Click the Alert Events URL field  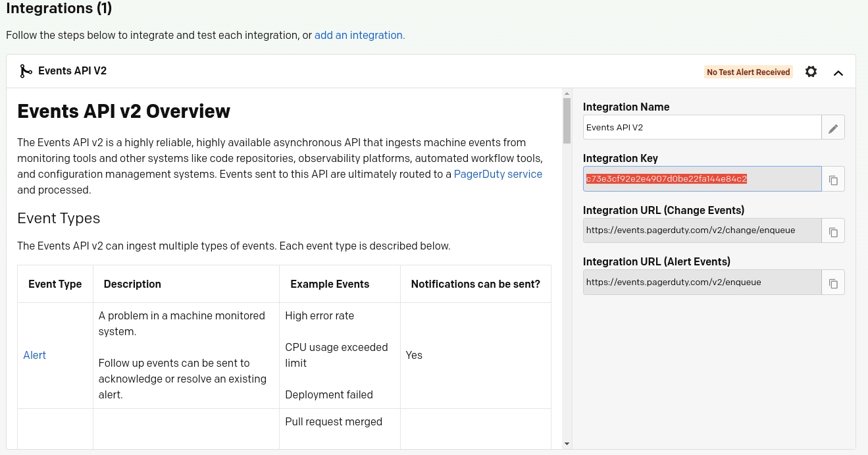coord(702,282)
